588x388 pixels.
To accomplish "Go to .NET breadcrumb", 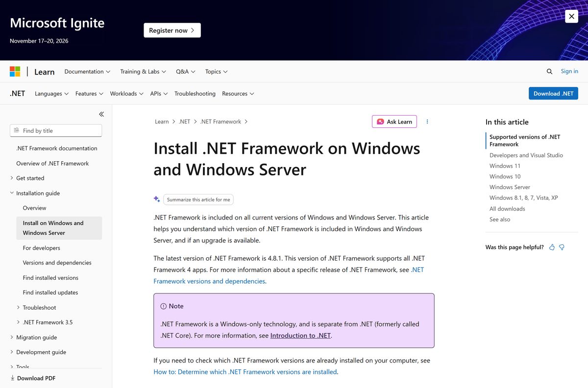I will (x=185, y=121).
